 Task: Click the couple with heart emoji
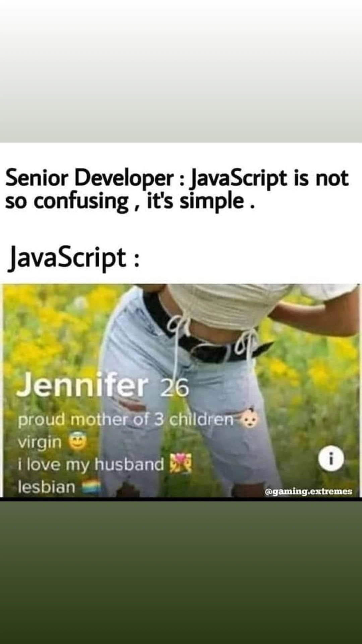181,464
